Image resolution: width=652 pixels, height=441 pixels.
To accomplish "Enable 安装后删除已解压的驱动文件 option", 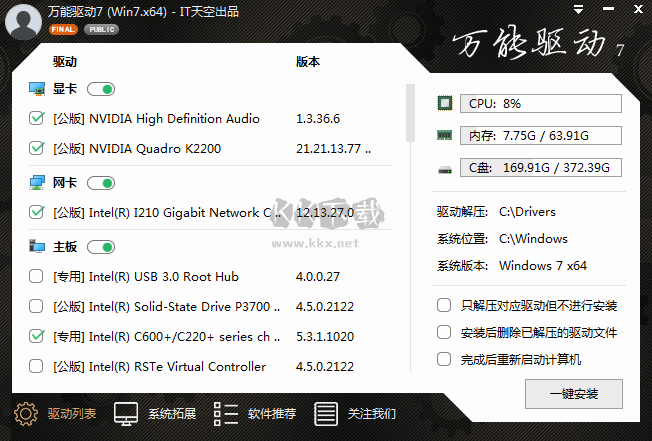I will 444,332.
